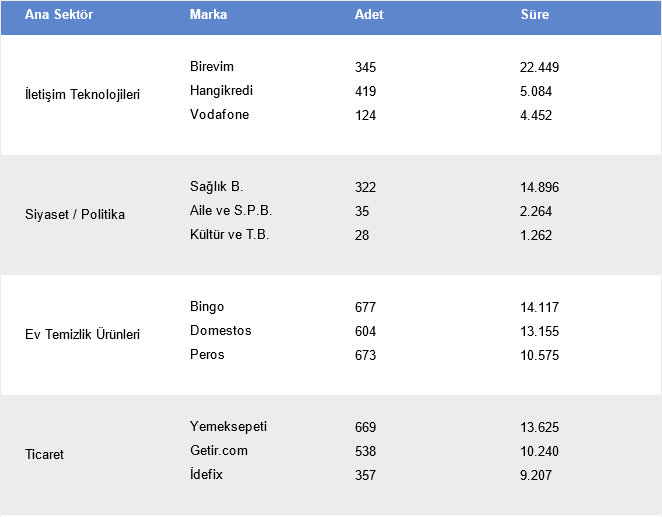
Task: Click the Yemeksepeti brand name
Action: point(228,427)
